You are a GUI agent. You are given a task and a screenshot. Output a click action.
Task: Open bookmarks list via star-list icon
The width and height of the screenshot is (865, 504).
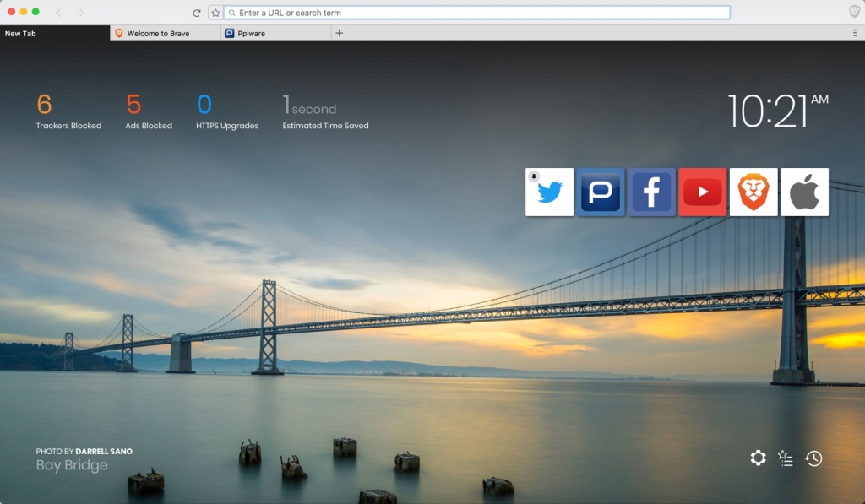tap(786, 458)
